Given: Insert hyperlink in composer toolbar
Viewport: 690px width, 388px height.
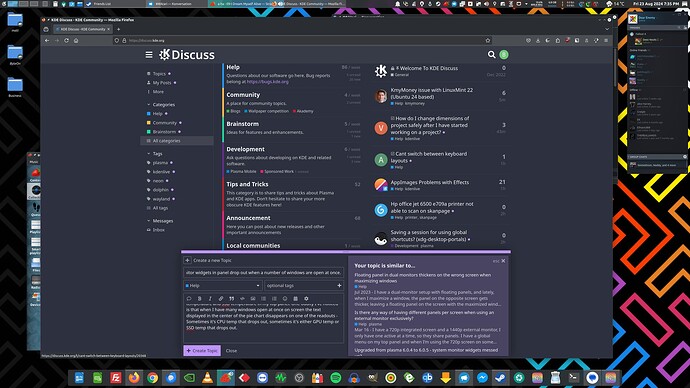Looking at the screenshot, I should coord(221,299).
